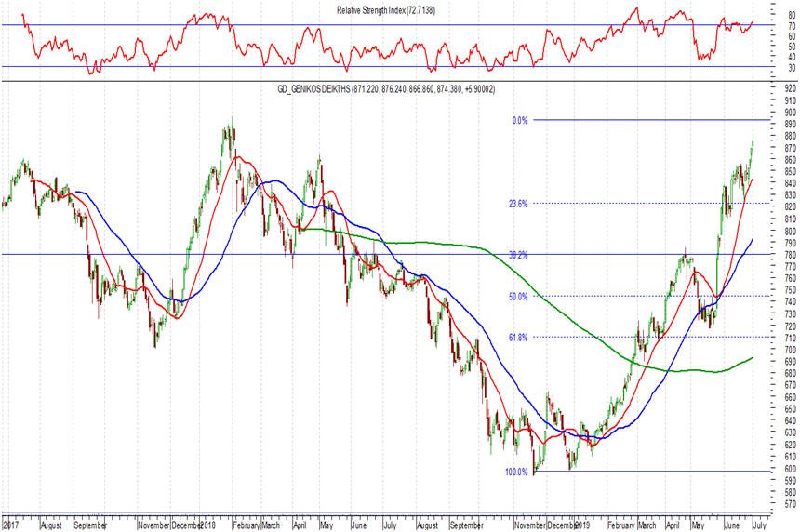Click the 80 value on RSI axis
Image resolution: width=800 pixels, height=532 pixels.
pos(792,16)
